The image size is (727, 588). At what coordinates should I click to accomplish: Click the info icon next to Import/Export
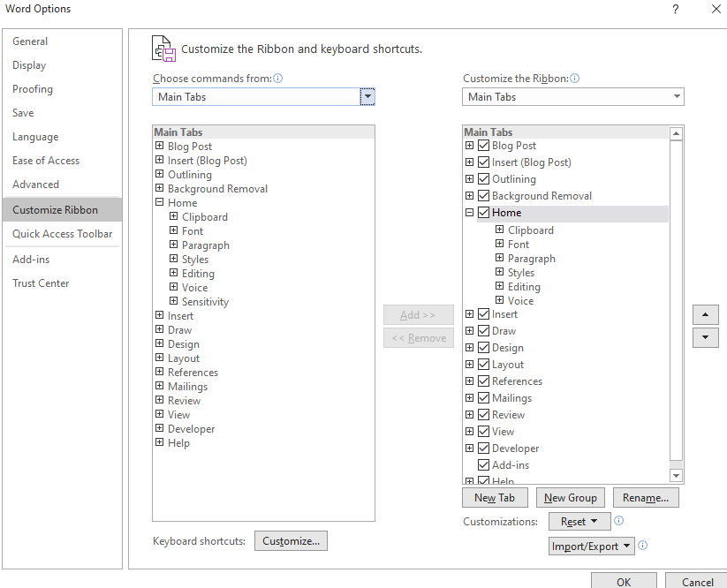[x=642, y=546]
